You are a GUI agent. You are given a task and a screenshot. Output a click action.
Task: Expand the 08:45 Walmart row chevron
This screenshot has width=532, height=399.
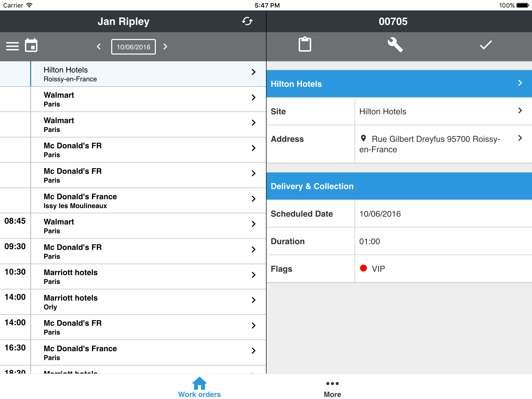pyautogui.click(x=254, y=224)
